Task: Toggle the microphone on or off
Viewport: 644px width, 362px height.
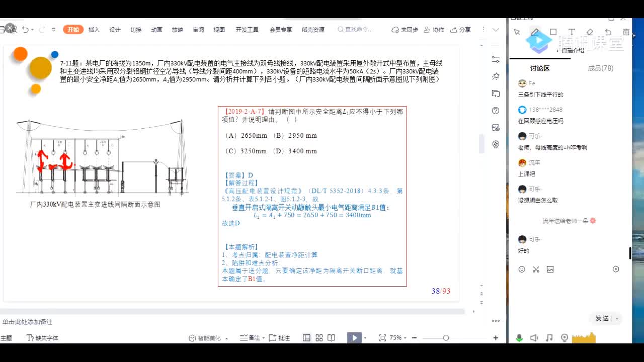Action: 519,338
